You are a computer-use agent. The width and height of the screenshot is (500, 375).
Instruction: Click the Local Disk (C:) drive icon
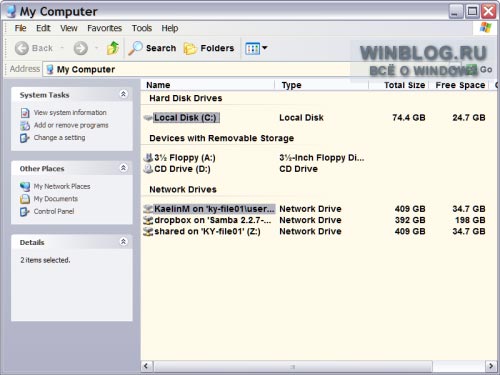[x=148, y=118]
